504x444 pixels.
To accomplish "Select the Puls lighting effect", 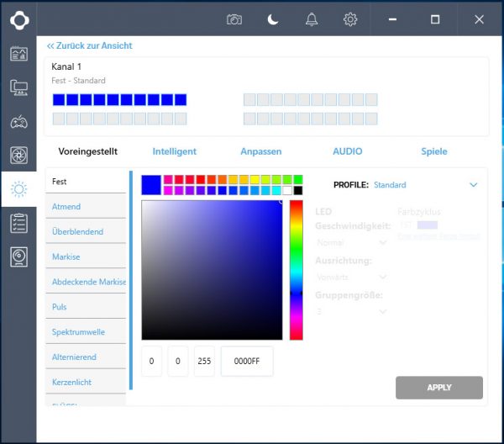I will (x=86, y=307).
